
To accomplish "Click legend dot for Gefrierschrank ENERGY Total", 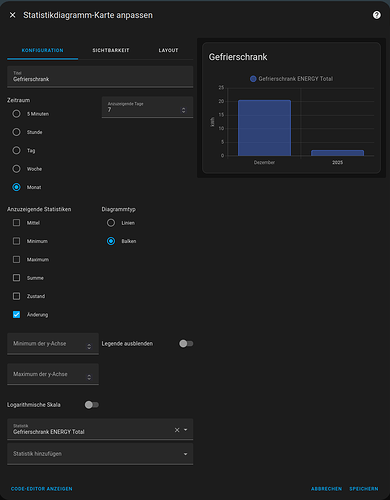I will pos(253,79).
